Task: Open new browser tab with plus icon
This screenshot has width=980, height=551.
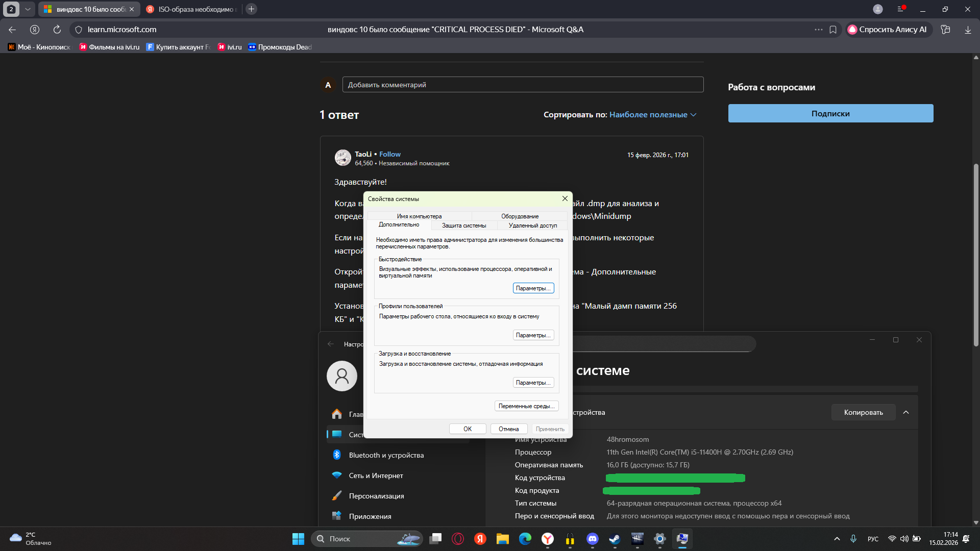Action: click(x=251, y=9)
